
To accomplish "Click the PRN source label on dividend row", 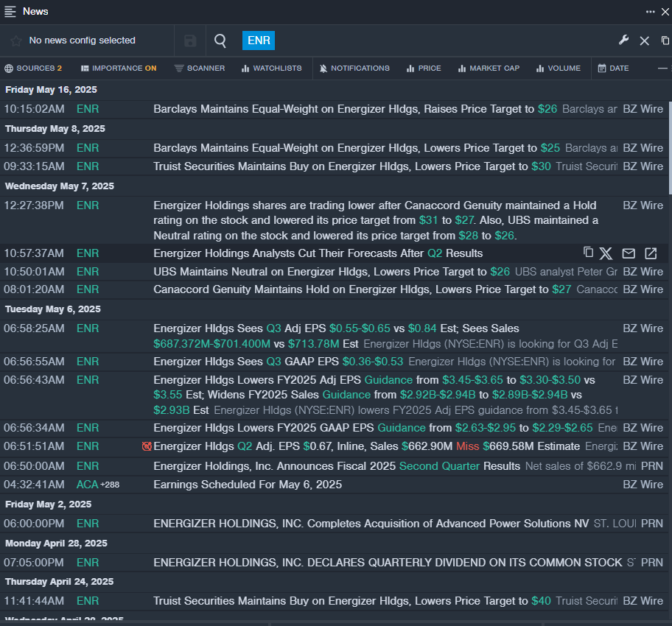I will click(652, 563).
